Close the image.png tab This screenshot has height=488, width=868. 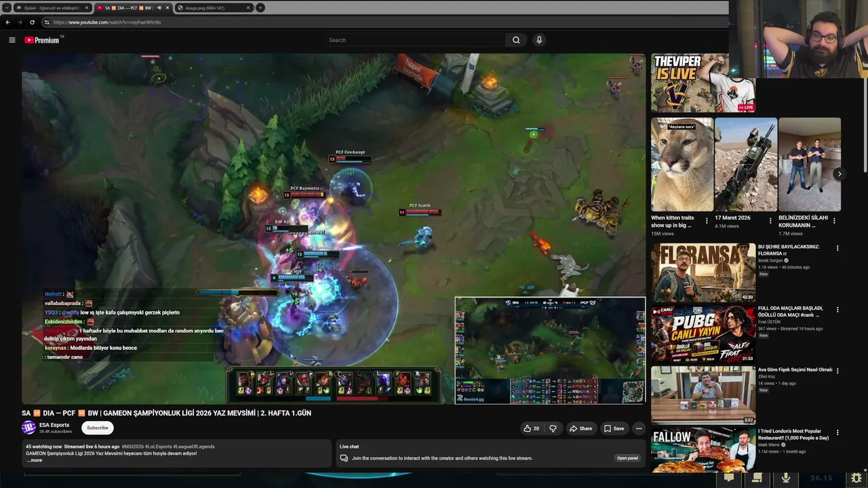point(248,8)
